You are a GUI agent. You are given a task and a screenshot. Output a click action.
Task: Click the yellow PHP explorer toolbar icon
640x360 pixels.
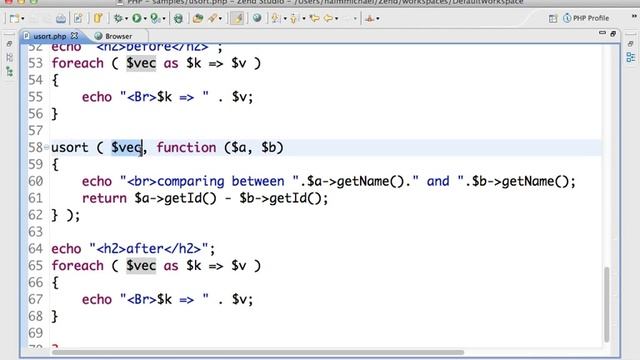point(98,18)
